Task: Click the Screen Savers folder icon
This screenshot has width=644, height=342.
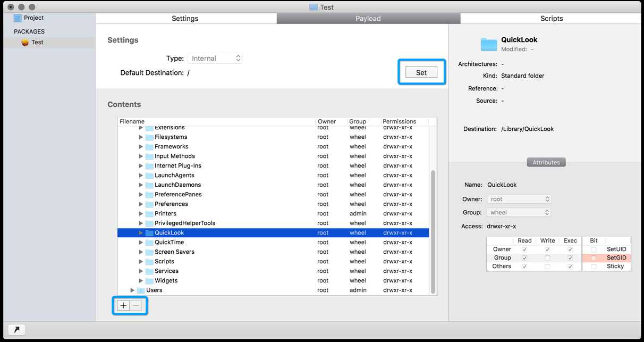Action: pos(149,252)
